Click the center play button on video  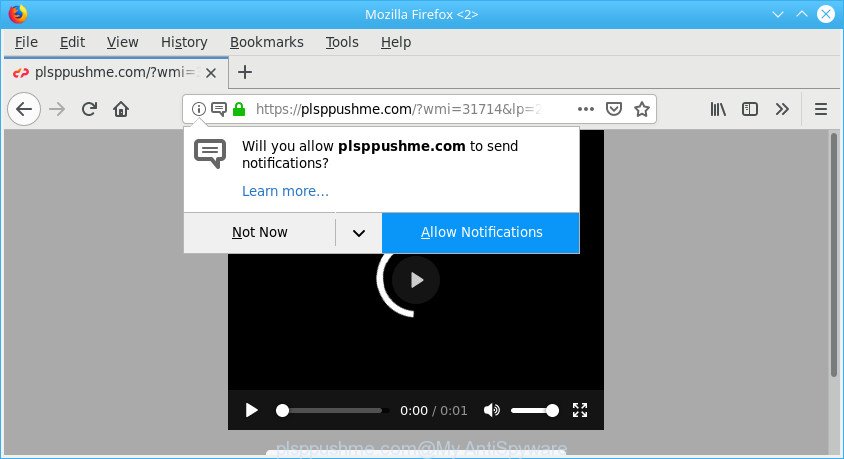click(x=416, y=280)
